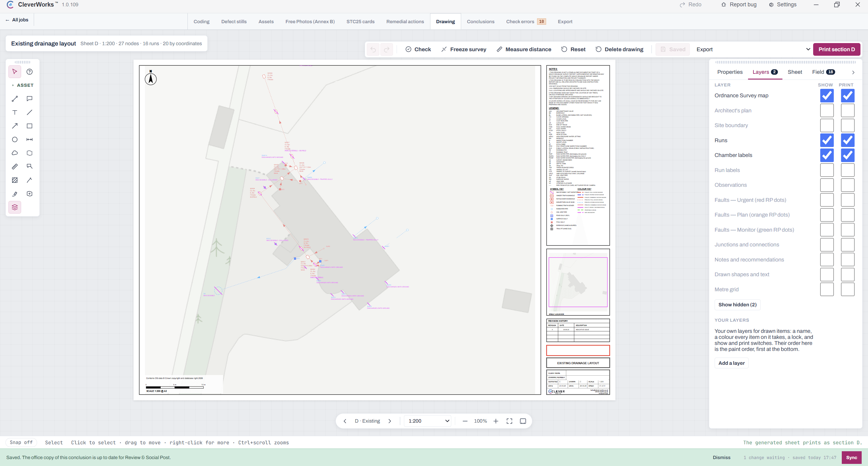Go to previous sheet with left chevron

tap(345, 421)
